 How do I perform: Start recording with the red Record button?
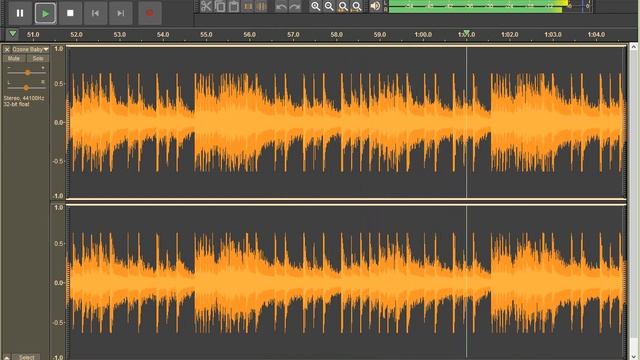click(x=150, y=13)
